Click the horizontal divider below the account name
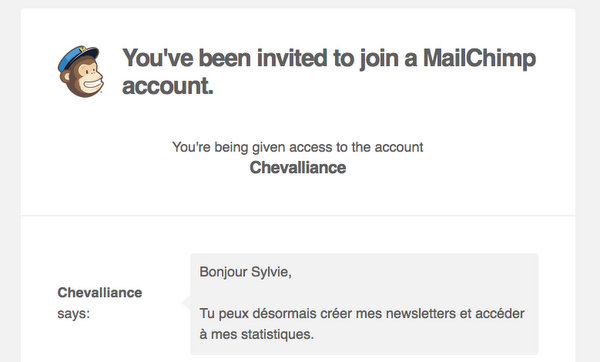 [x=298, y=215]
